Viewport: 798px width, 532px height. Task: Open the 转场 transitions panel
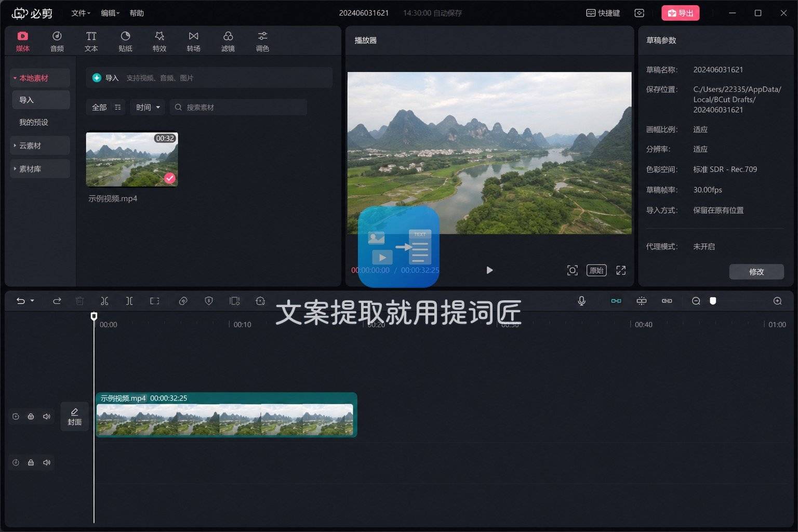[193, 42]
